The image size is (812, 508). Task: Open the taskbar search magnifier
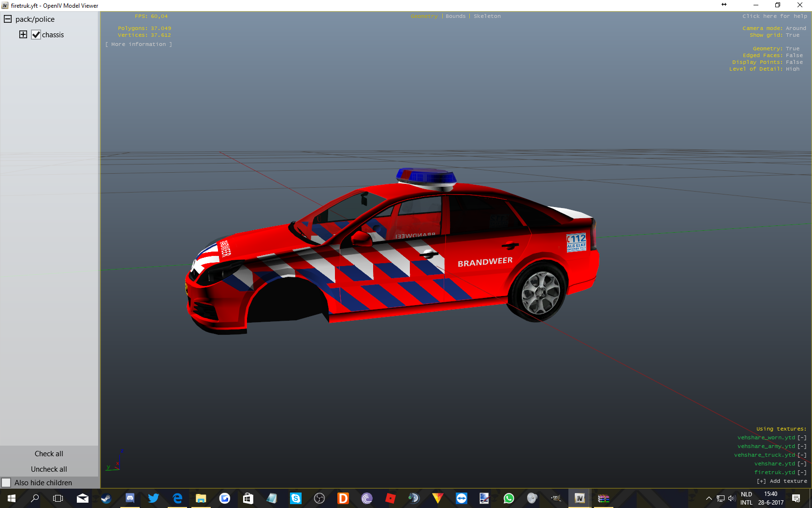click(x=35, y=498)
